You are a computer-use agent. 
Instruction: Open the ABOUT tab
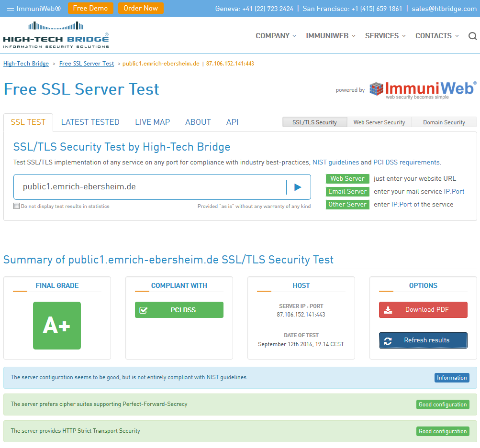(198, 122)
